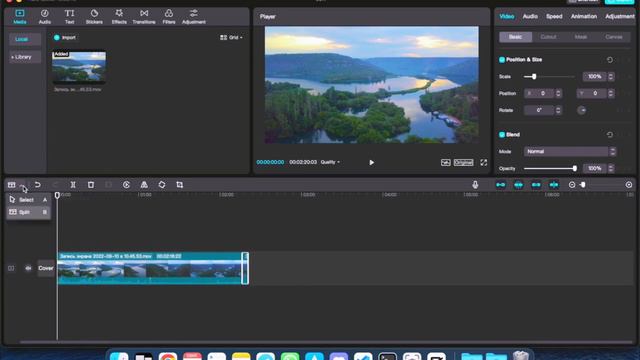Click the Import media button

point(65,38)
